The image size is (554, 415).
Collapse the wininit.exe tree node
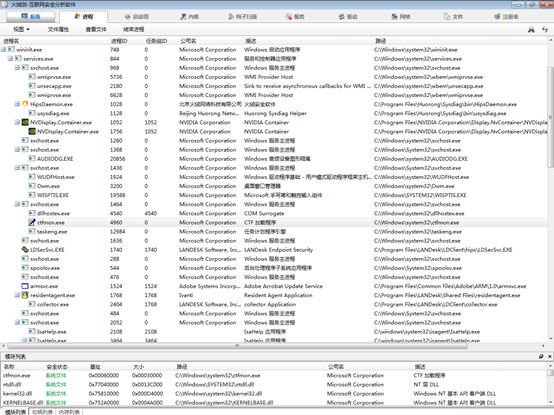point(4,49)
